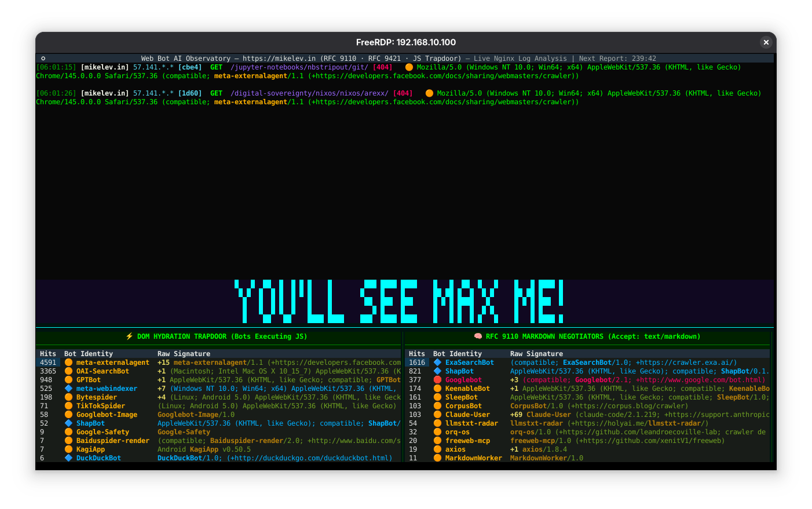Click the blue diamond icon beside DuckDuckBot identity
The image size is (812, 509).
[68, 458]
